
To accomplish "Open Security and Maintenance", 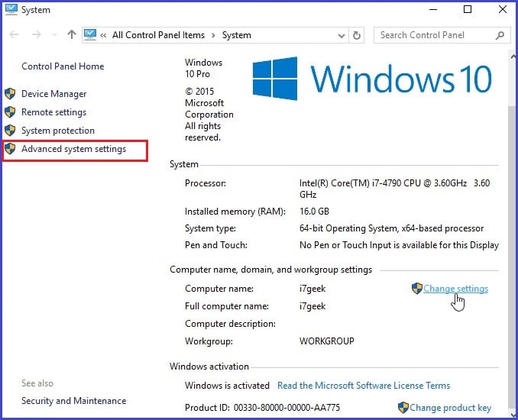I will (x=73, y=401).
